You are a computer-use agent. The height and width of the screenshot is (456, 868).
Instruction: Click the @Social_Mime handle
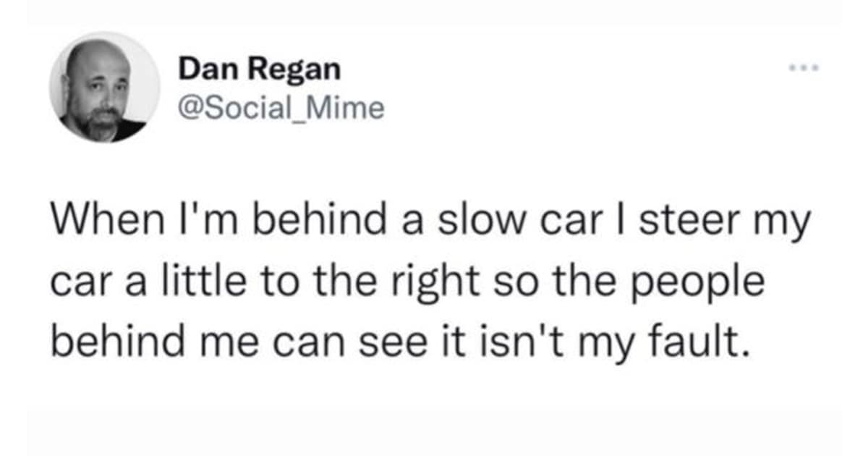(281, 108)
